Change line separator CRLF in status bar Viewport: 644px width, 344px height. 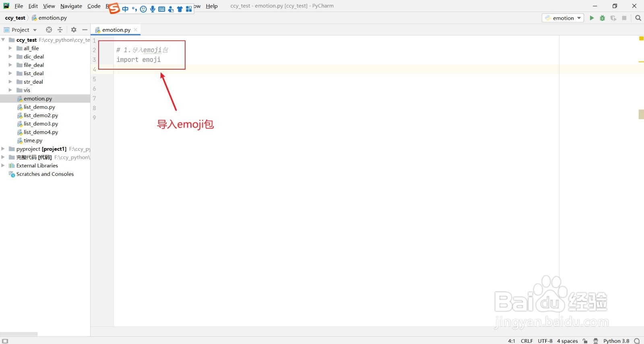pos(527,341)
